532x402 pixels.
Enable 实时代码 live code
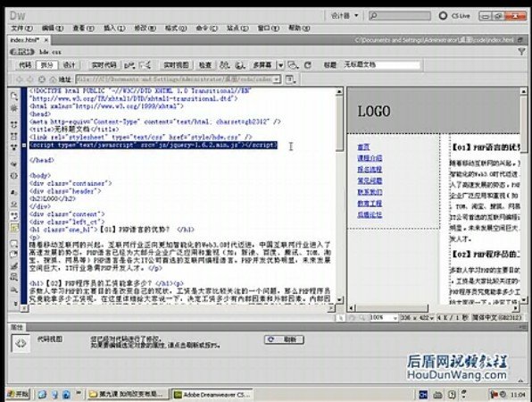point(104,65)
